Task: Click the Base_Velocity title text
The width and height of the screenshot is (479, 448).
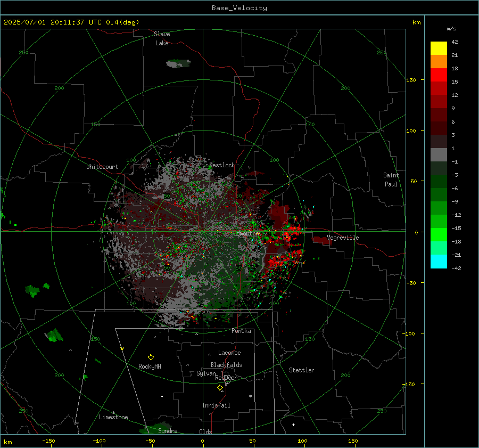Action: click(x=240, y=8)
